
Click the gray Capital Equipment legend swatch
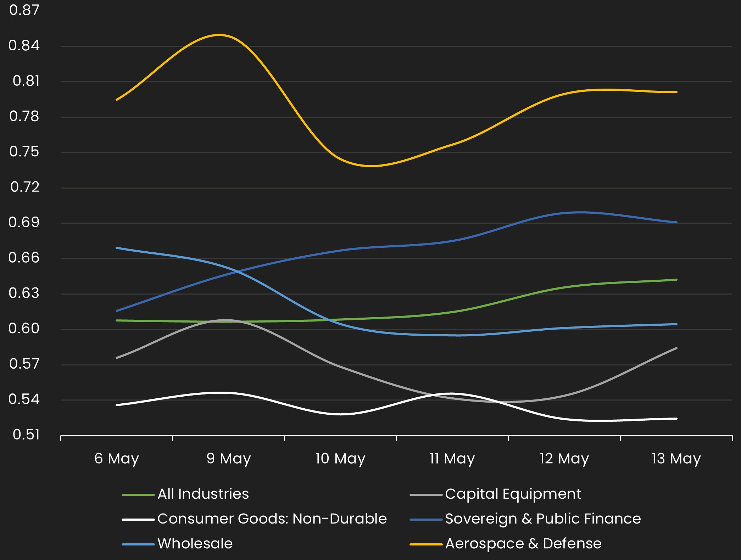tap(426, 495)
